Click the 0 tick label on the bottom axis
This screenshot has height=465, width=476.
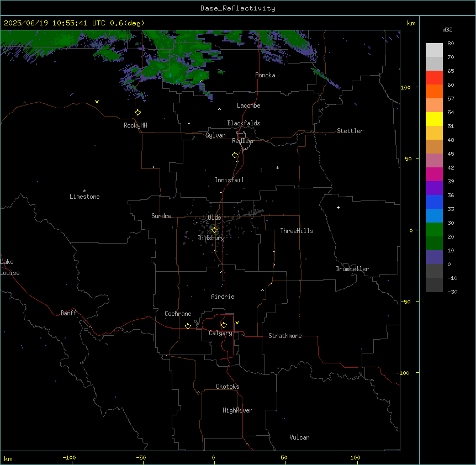(x=213, y=457)
